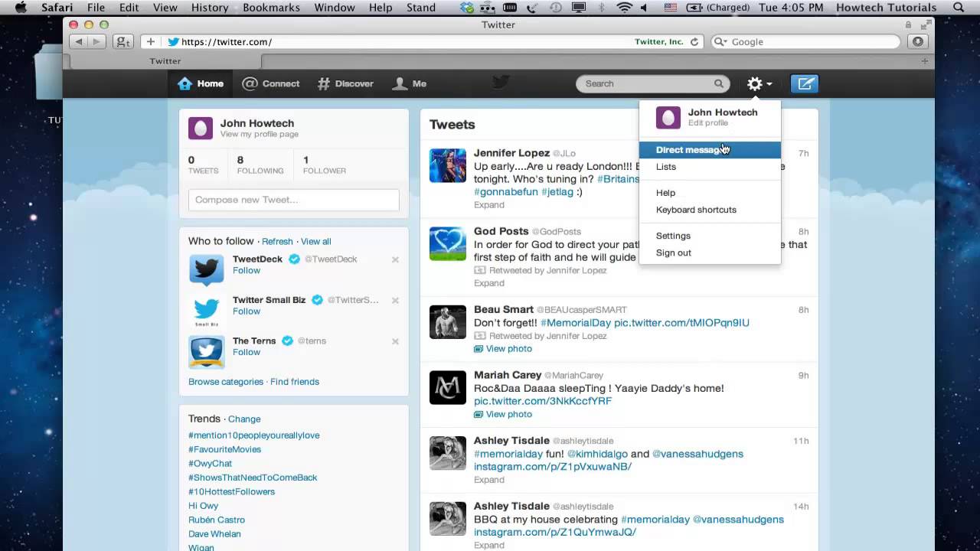Follow The Terns
This screenshot has width=980, height=551.
(x=247, y=353)
